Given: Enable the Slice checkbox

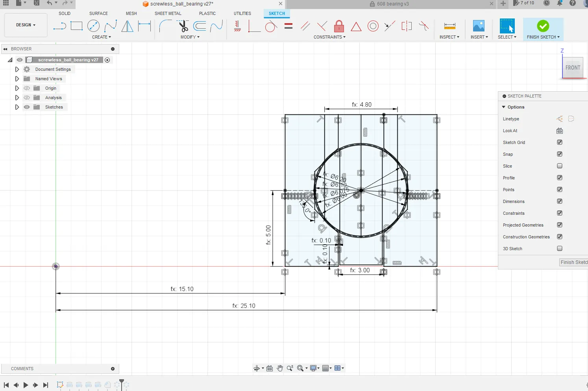Looking at the screenshot, I should 560,166.
